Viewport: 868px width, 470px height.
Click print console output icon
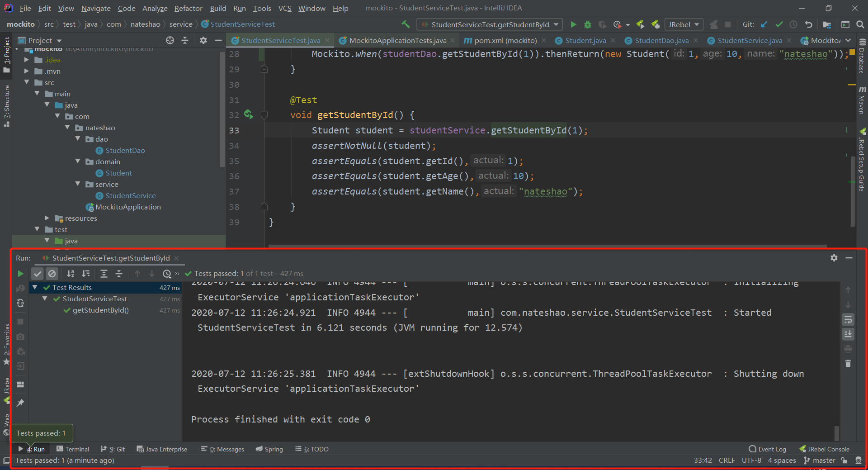pyautogui.click(x=848, y=349)
